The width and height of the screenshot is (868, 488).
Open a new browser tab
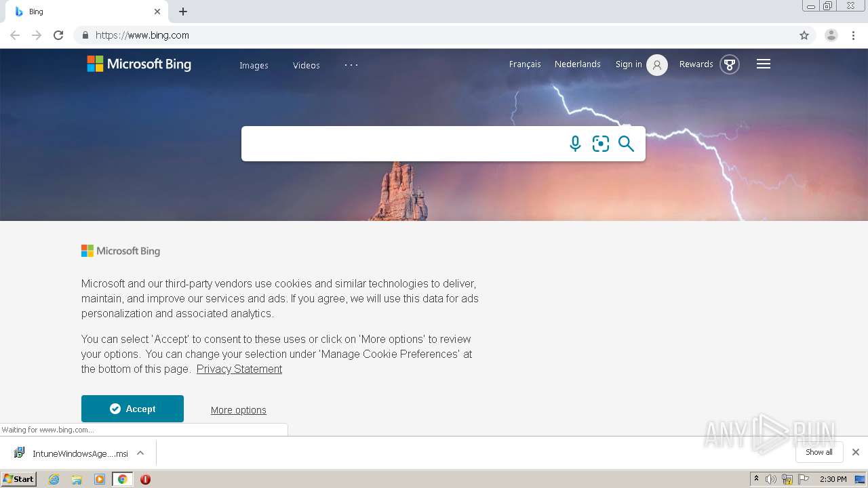pos(183,12)
